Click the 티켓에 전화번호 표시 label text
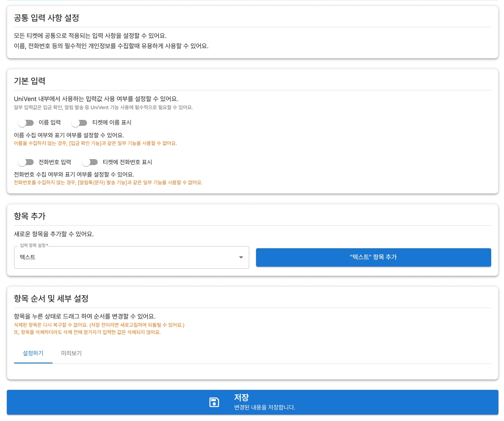 tap(127, 163)
